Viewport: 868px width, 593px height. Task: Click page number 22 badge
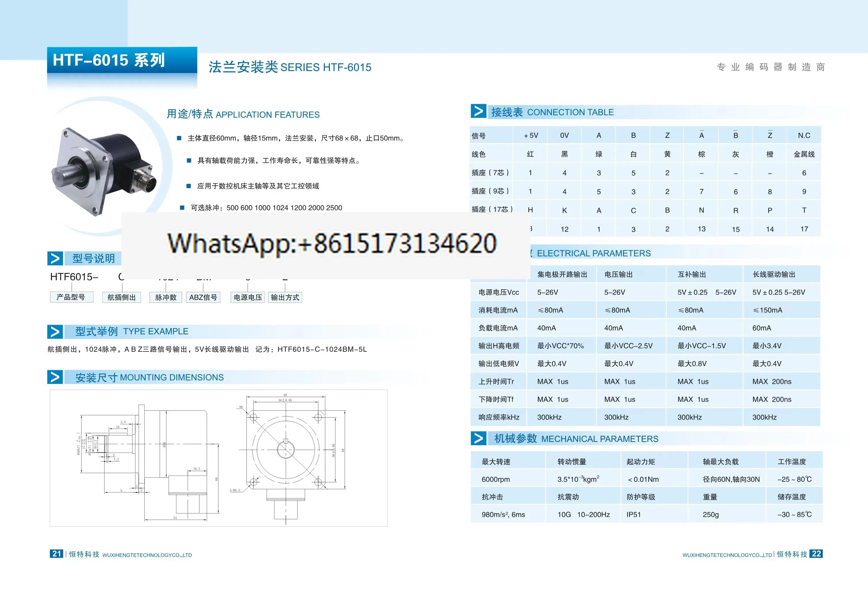coord(816,553)
